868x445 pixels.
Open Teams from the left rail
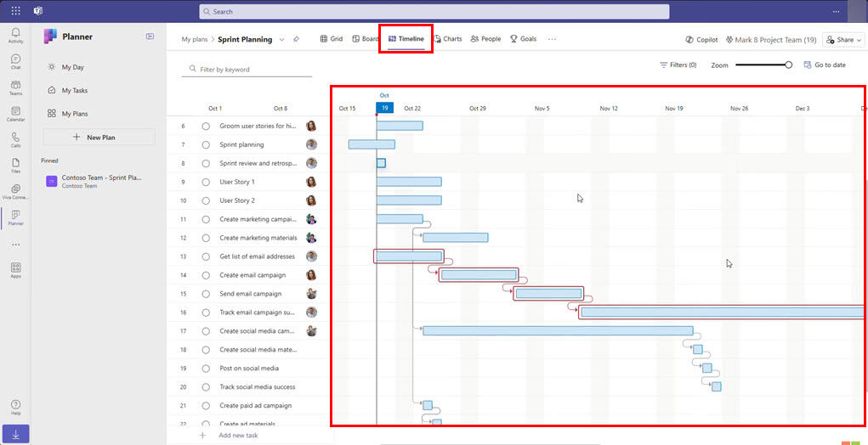(15, 87)
